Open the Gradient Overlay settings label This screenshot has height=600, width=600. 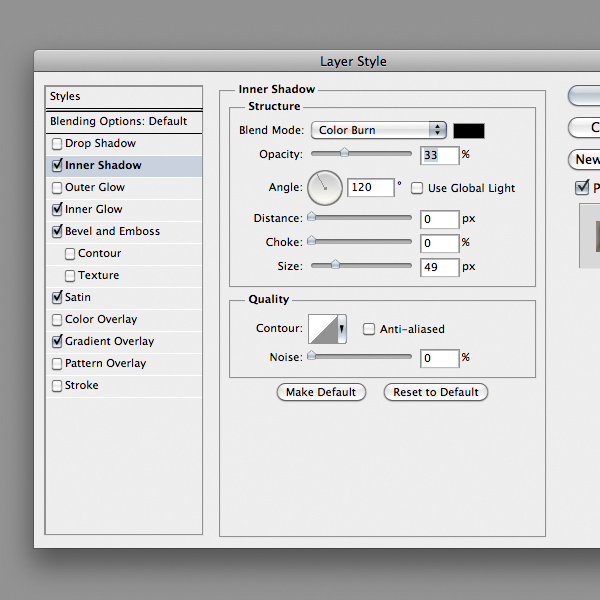109,341
